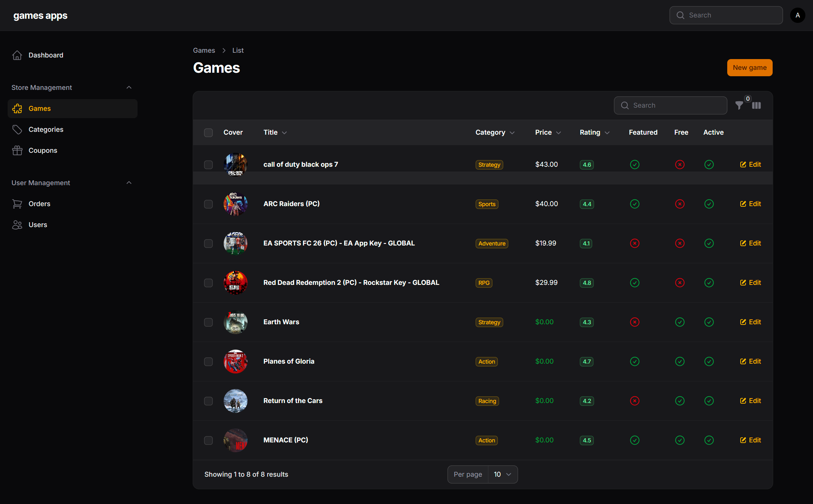Check the select-all checkbox in table header
813x504 pixels.
pos(208,133)
